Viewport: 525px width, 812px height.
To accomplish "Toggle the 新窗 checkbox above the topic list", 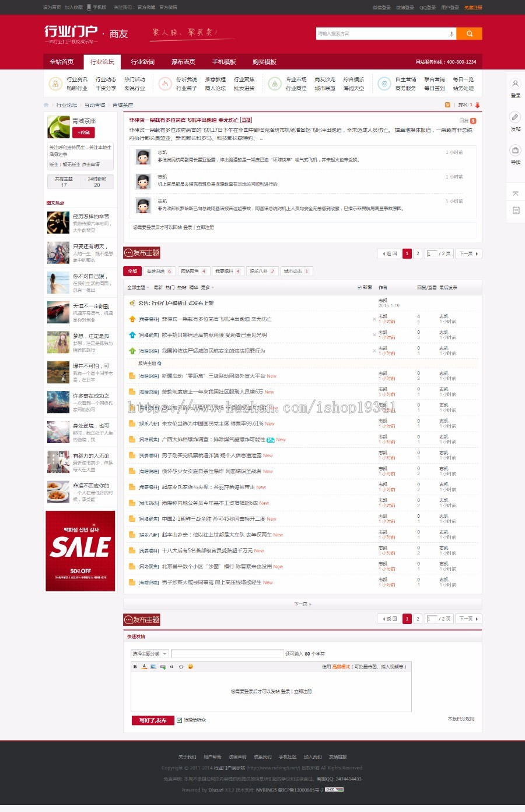I will [x=360, y=287].
